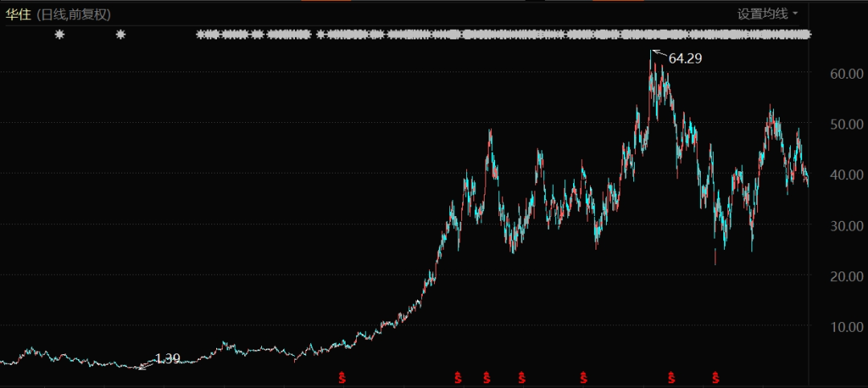Click the 华住 stock name
This screenshot has width=868, height=388.
click(x=18, y=14)
